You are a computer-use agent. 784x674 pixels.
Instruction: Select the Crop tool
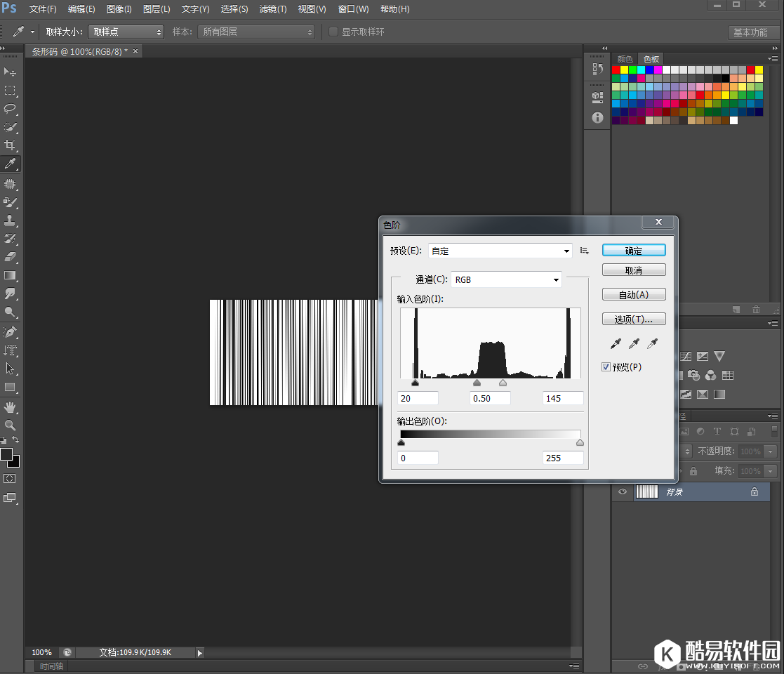tap(11, 145)
